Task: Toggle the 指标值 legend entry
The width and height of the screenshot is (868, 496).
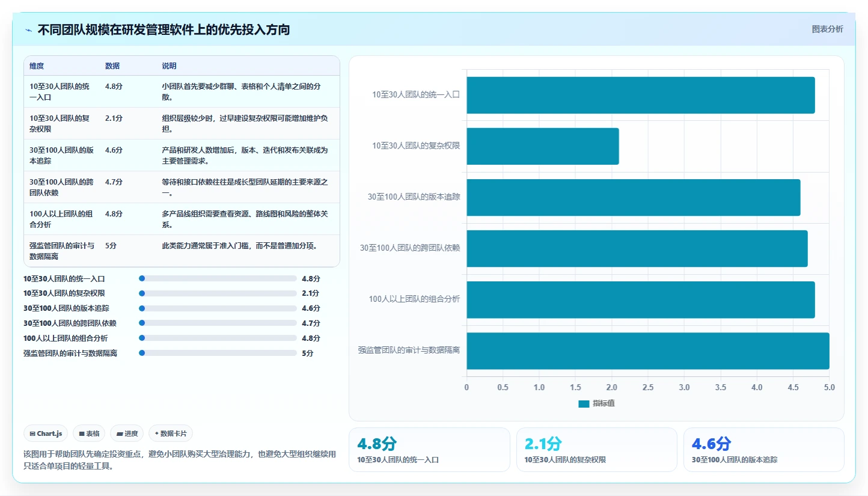Action: pyautogui.click(x=596, y=403)
